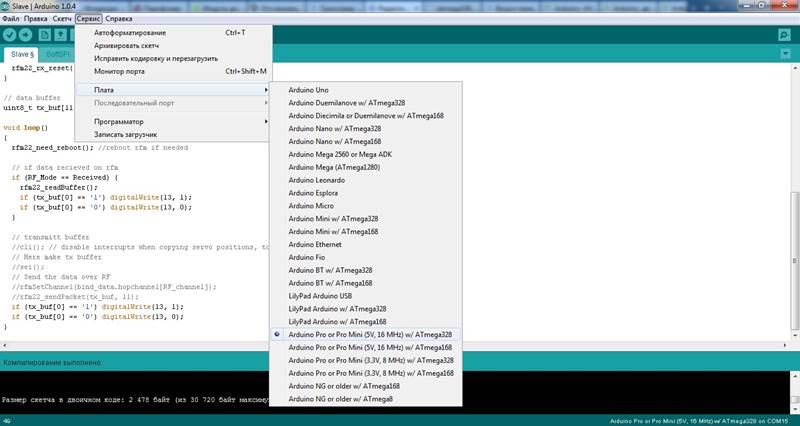Open the Правка menu
Screen dimensions: 800x426
(x=36, y=19)
